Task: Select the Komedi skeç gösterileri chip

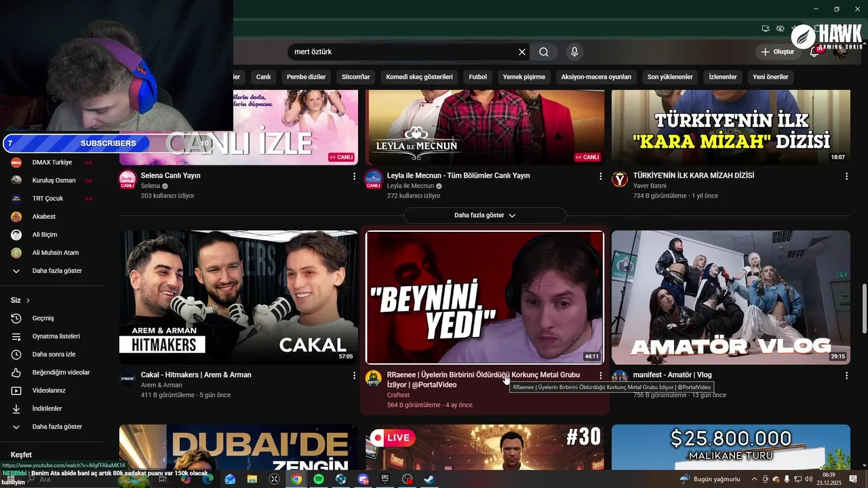Action: click(419, 77)
